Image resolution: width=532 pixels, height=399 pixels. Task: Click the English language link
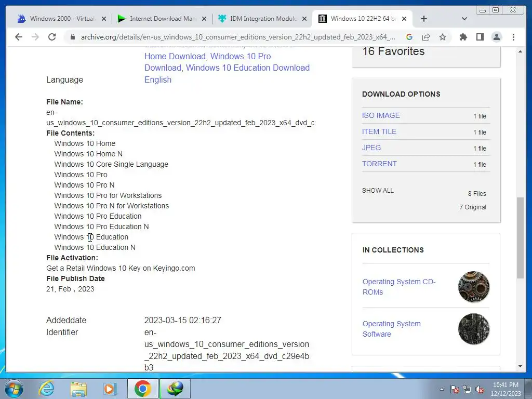point(158,79)
